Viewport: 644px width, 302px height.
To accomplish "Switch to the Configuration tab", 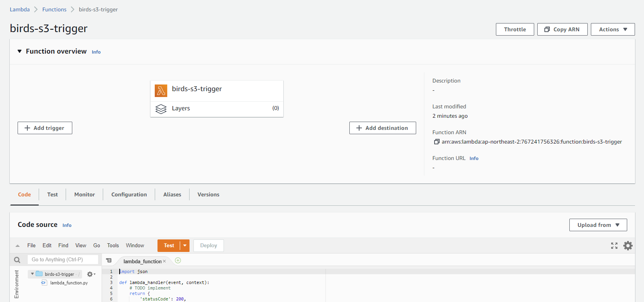I will click(129, 194).
